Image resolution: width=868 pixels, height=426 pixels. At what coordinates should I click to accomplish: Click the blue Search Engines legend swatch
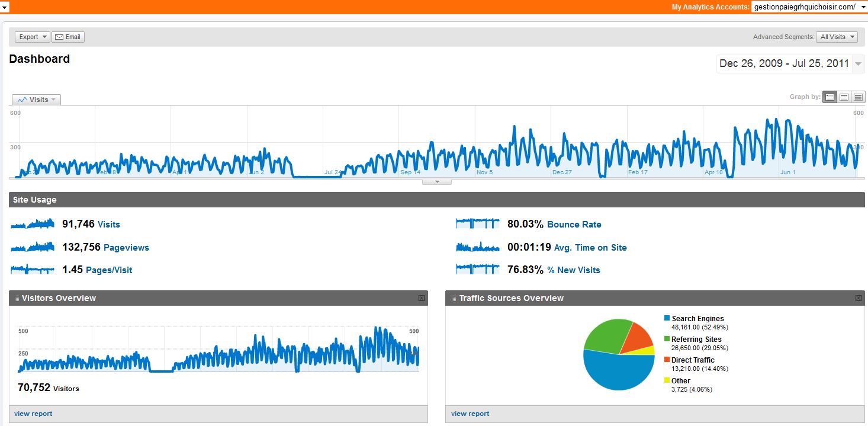[667, 319]
